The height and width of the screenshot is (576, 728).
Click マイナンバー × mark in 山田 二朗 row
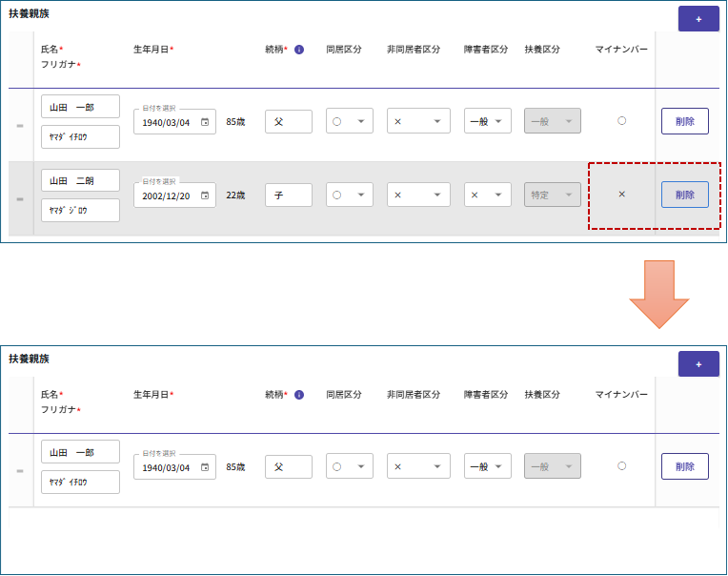click(x=622, y=195)
